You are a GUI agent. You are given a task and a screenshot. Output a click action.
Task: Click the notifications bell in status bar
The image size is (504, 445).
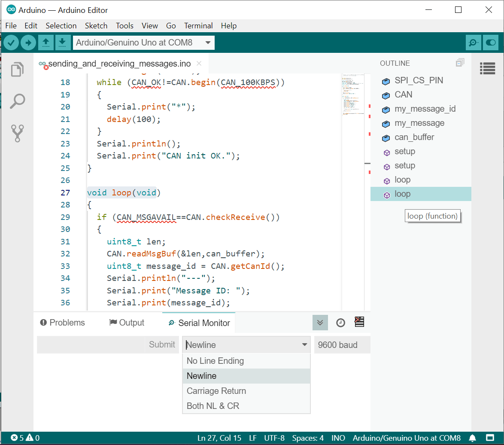(x=472, y=438)
